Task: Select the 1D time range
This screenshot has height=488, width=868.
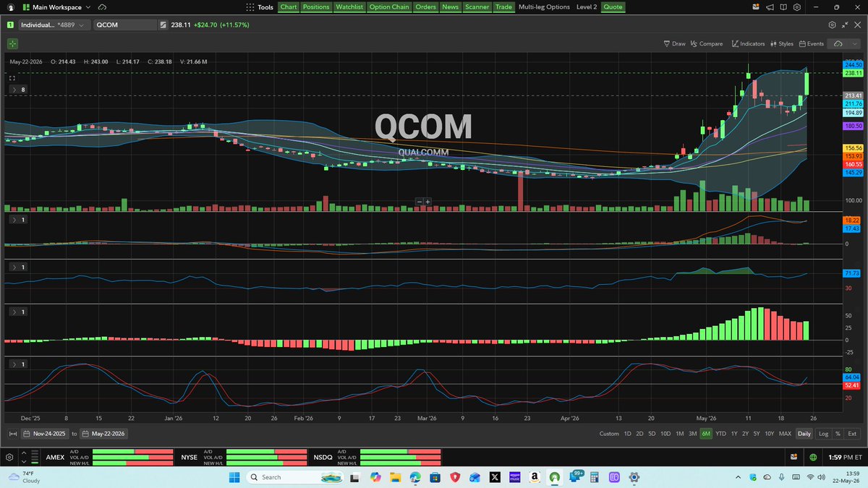Action: point(628,434)
